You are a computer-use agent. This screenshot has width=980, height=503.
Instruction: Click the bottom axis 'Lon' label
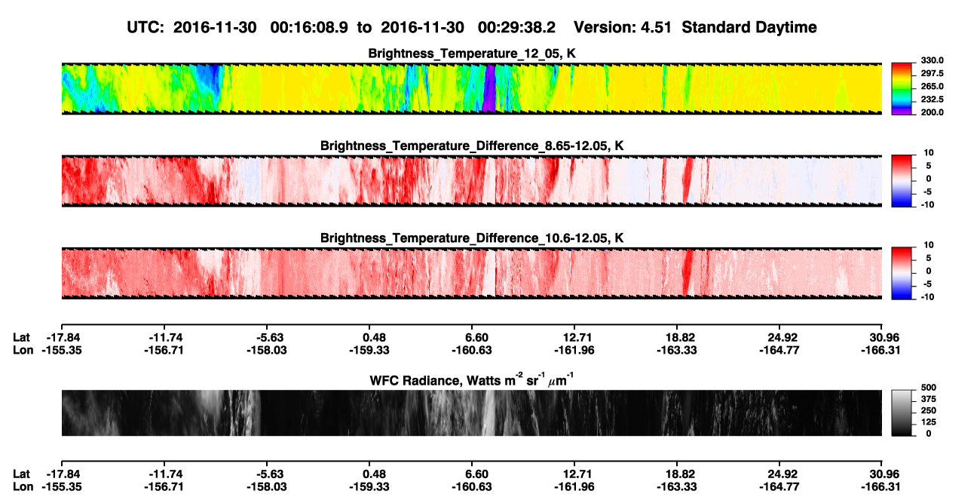23,487
